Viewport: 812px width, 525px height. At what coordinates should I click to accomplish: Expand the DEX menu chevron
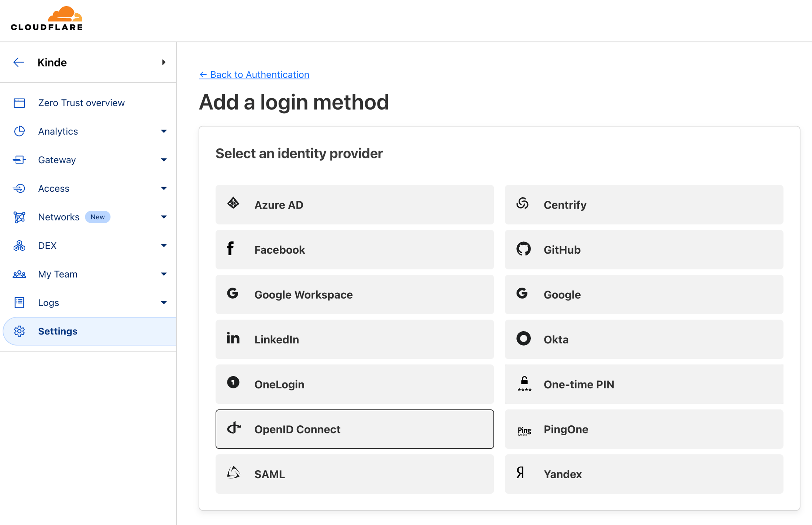pyautogui.click(x=164, y=246)
